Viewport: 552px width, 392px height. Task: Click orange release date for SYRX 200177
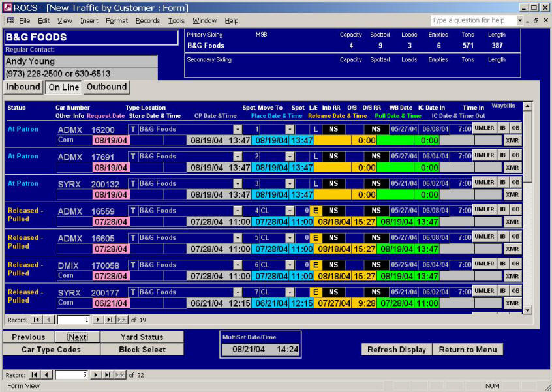point(333,303)
